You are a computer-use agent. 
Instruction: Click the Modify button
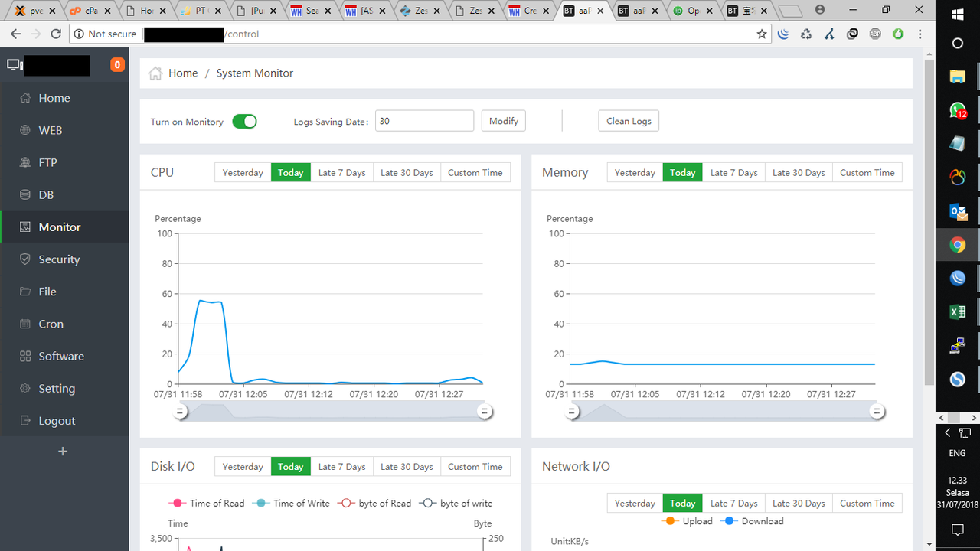pos(504,121)
